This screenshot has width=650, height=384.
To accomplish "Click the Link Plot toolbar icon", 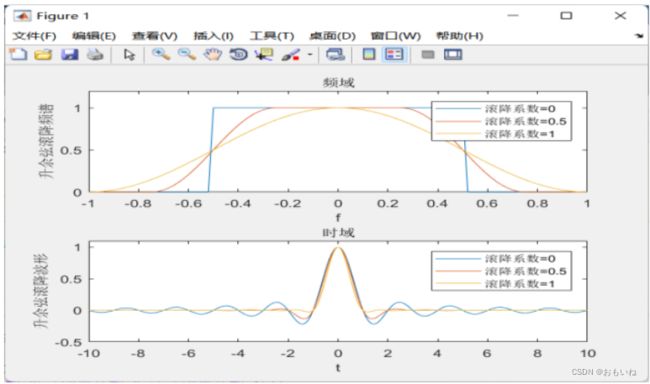I will pos(335,54).
